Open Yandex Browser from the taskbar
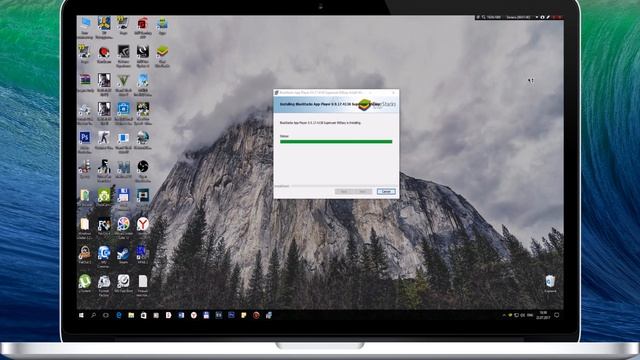 (193, 315)
